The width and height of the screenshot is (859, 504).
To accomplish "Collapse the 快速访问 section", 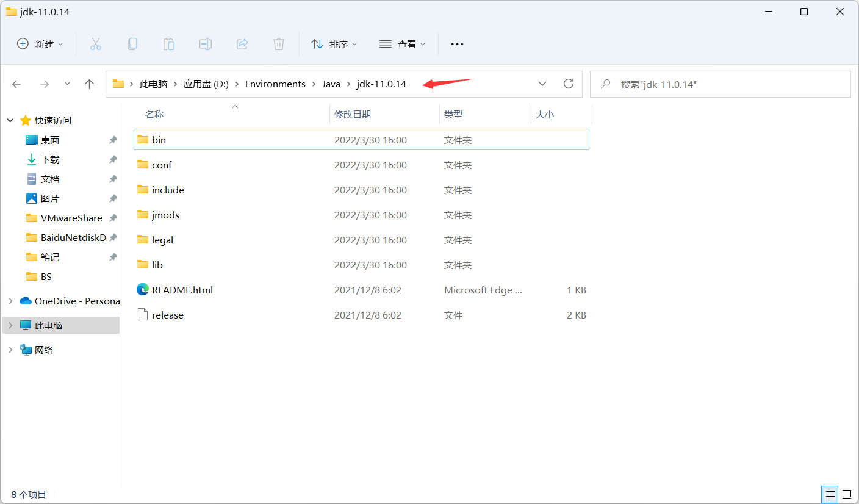I will pos(10,121).
